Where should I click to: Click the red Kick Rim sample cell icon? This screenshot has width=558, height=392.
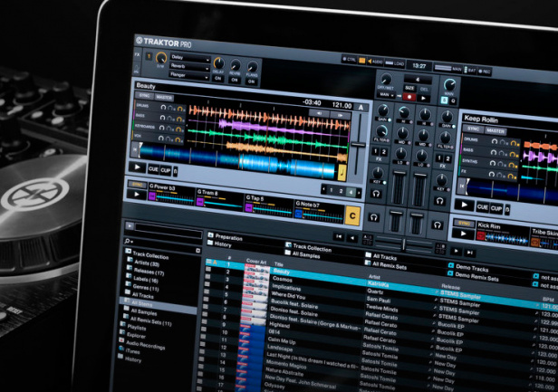click(x=481, y=235)
